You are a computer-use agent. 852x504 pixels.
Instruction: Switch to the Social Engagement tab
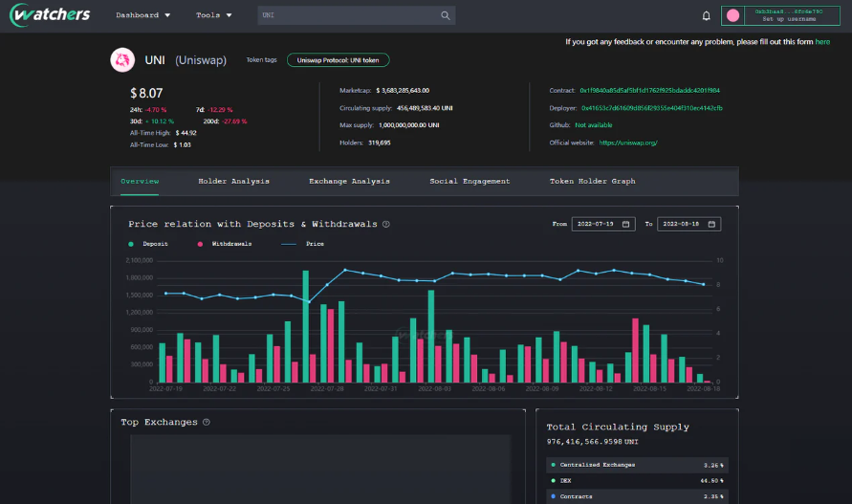tap(470, 181)
